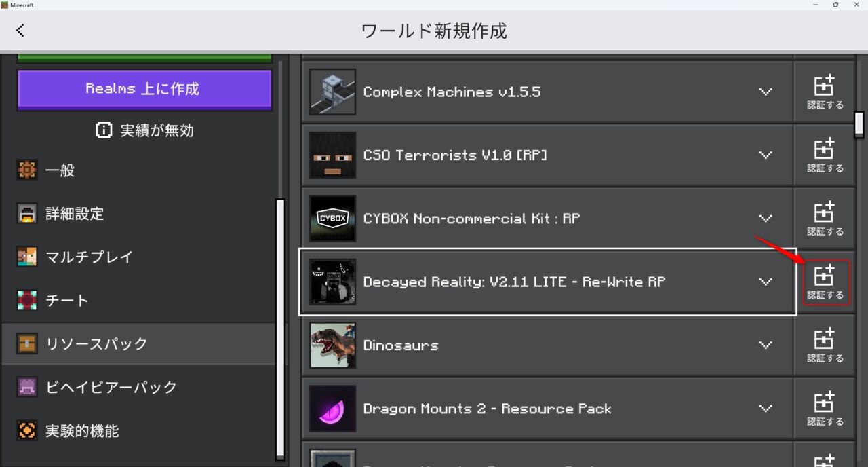Viewport: 868px width, 467px height.
Task: Select the リソースパック tab
Action: (138, 344)
